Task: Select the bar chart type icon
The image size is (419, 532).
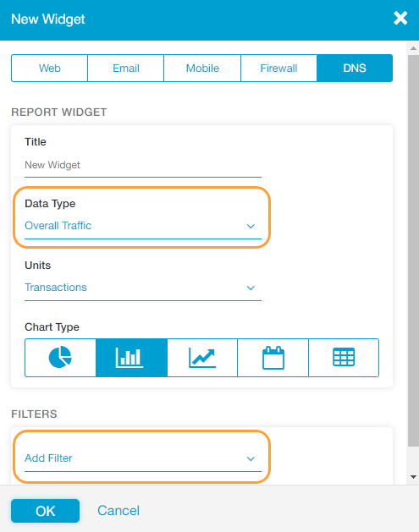Action: point(131,357)
